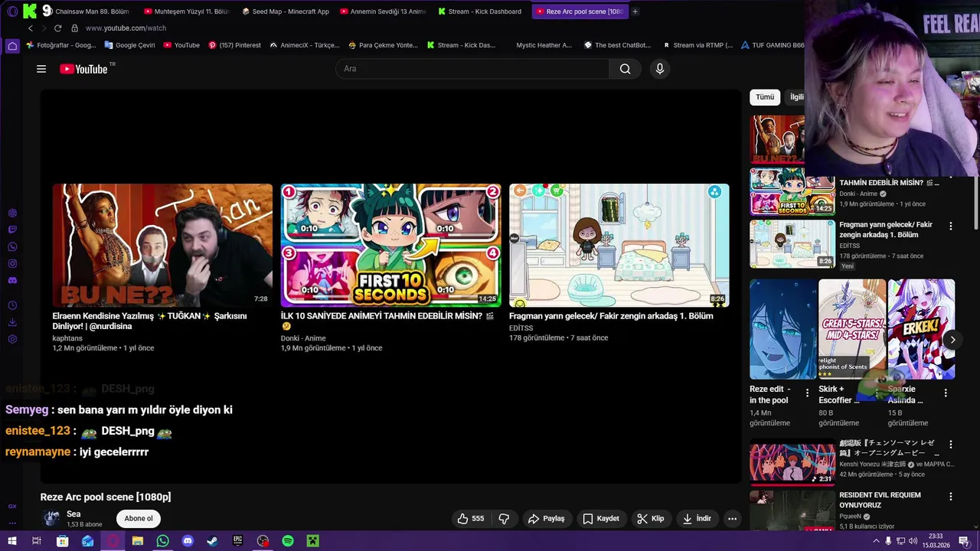Screen dimensions: 980x551
Task: Switch to the Seed Map - Minecraft App tab
Action: (x=286, y=11)
